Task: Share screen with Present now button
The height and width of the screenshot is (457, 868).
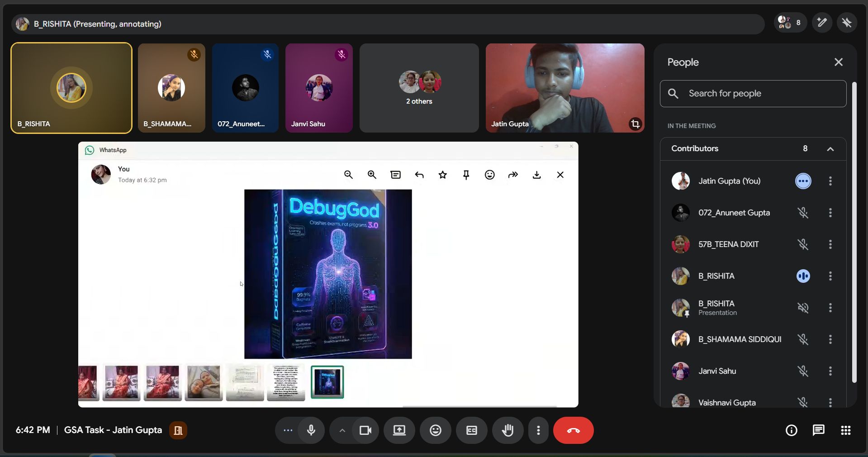Action: (x=399, y=430)
